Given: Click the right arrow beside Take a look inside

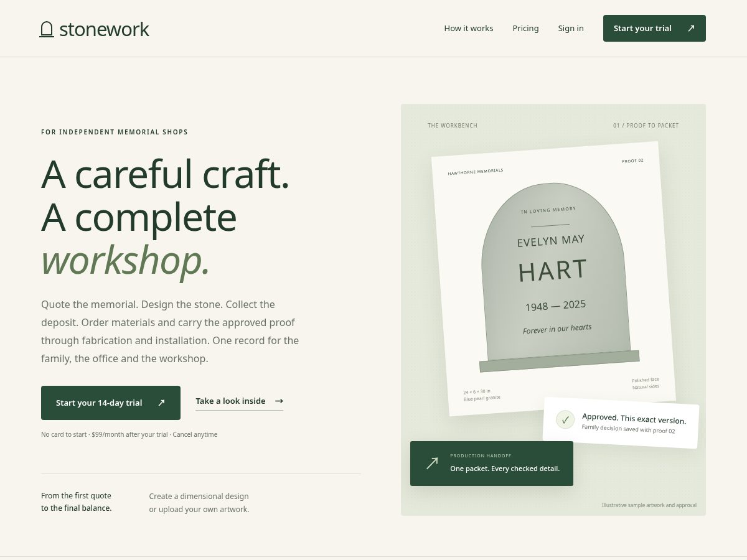Looking at the screenshot, I should pyautogui.click(x=279, y=401).
